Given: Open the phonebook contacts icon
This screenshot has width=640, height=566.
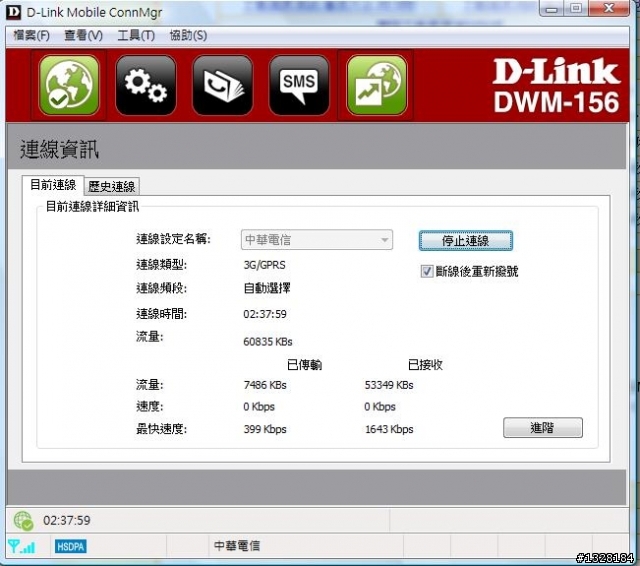Looking at the screenshot, I should (x=222, y=85).
